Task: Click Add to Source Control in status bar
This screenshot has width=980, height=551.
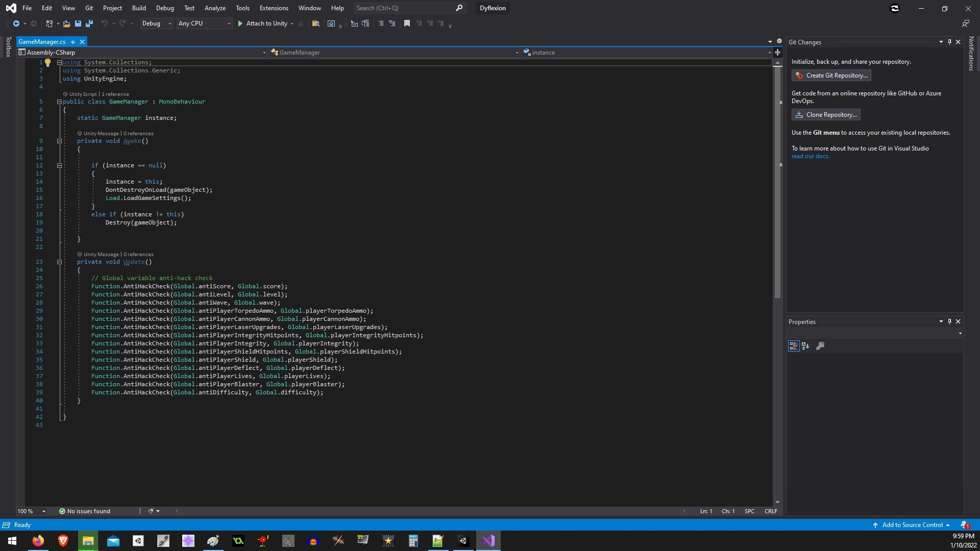Action: 912,525
